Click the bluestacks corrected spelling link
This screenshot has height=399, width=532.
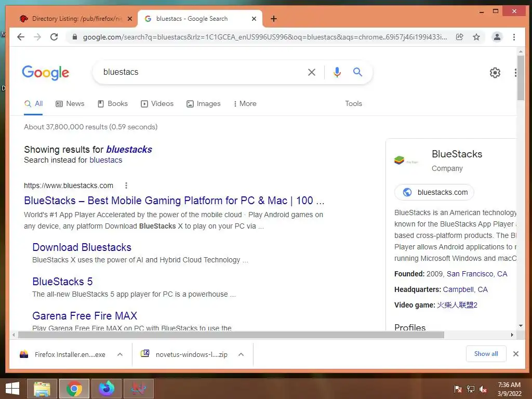[x=129, y=150]
